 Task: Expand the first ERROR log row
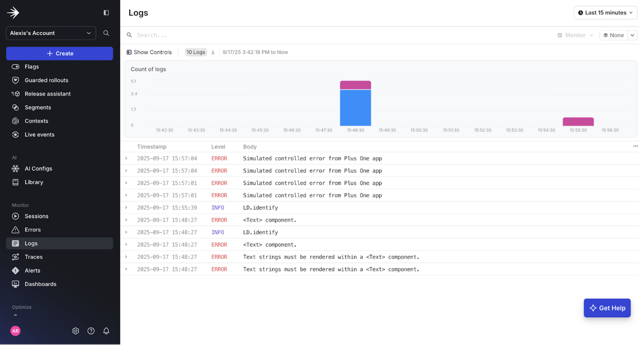[x=126, y=158]
